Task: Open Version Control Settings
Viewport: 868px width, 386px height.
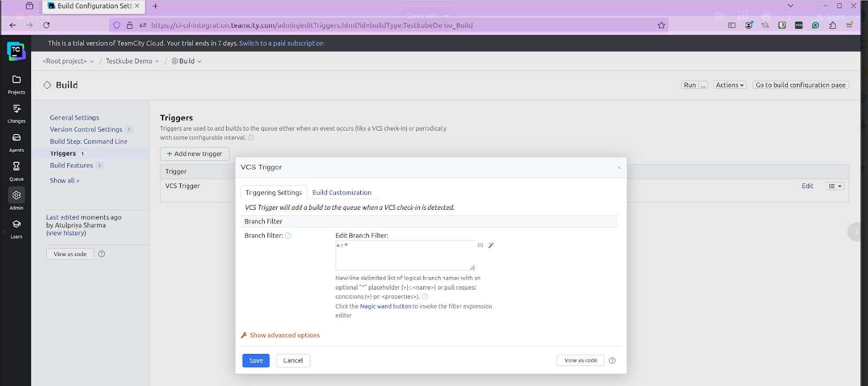Action: click(x=86, y=130)
